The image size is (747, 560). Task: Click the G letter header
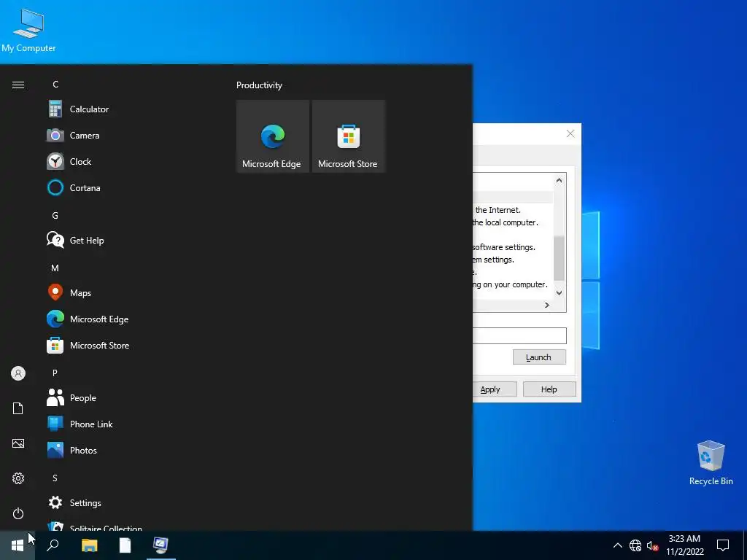55,216
